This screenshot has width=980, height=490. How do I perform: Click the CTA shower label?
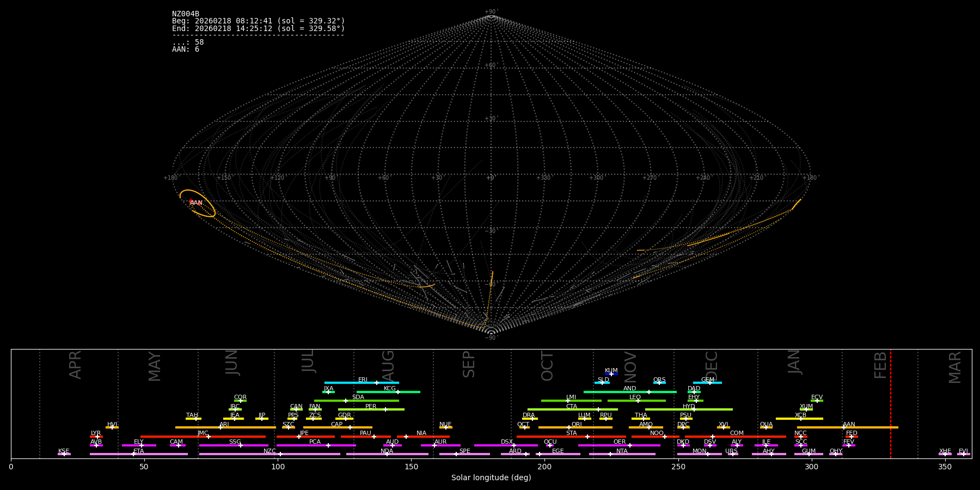click(572, 407)
